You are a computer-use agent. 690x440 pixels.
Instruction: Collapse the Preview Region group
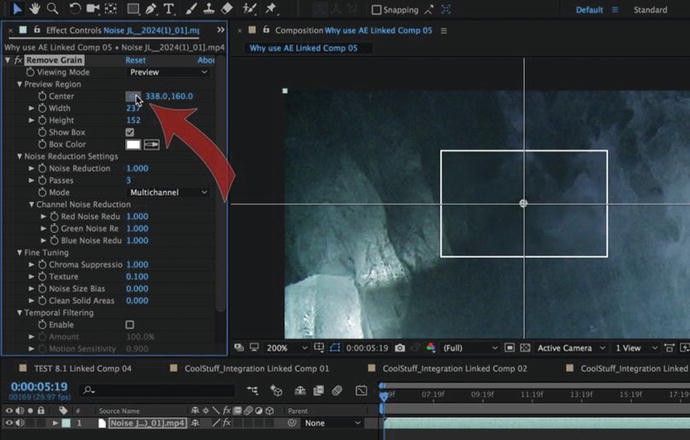(x=19, y=84)
